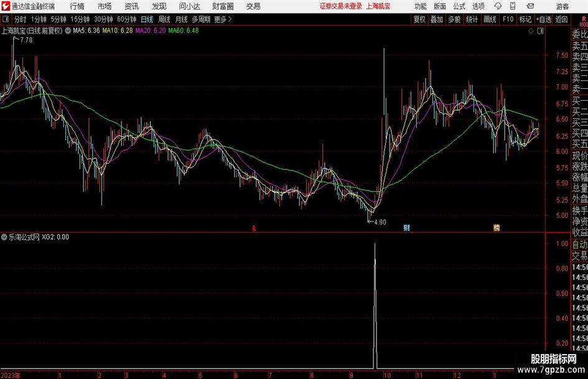This screenshot has height=379, width=588.
Task: Click the 换手 label in the quote panel
Action: tap(580, 210)
